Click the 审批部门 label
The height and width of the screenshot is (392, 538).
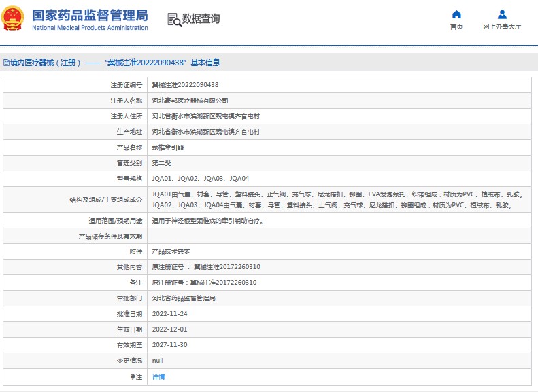[129, 298]
